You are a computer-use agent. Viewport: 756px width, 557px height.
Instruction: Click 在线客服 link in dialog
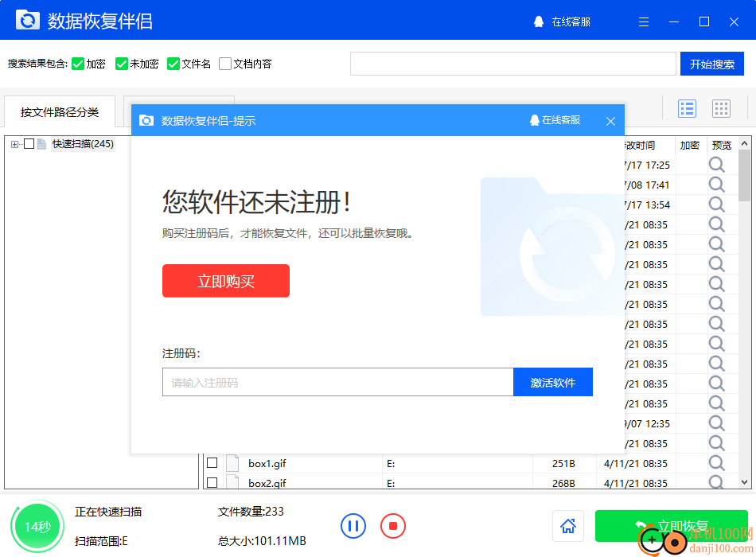(561, 120)
